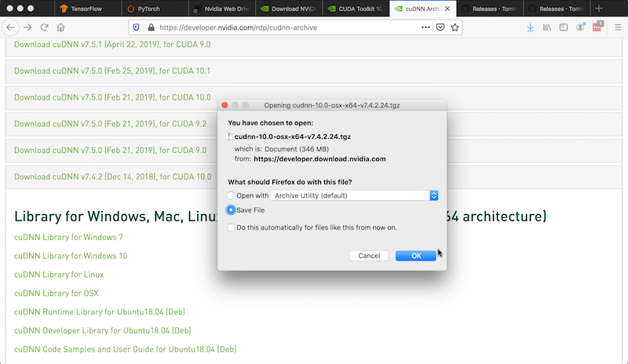Toggle the sidebar view icon
Screen dimensions: 628x364
564,27
